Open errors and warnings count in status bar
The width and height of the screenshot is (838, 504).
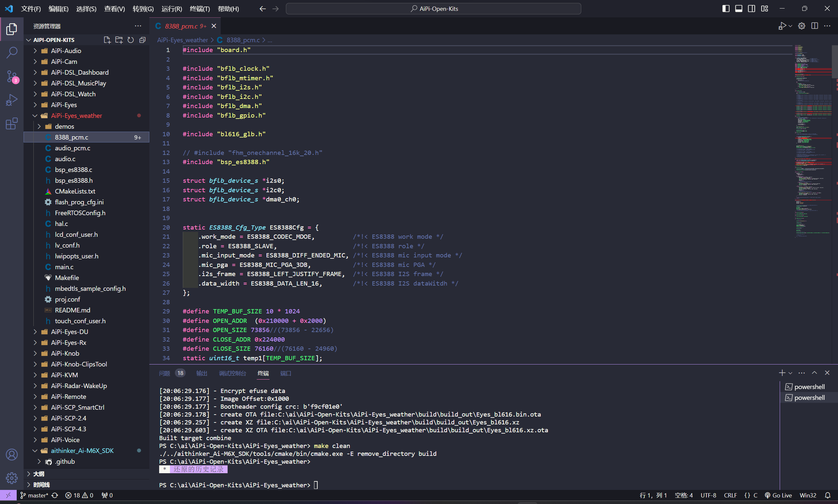point(79,495)
